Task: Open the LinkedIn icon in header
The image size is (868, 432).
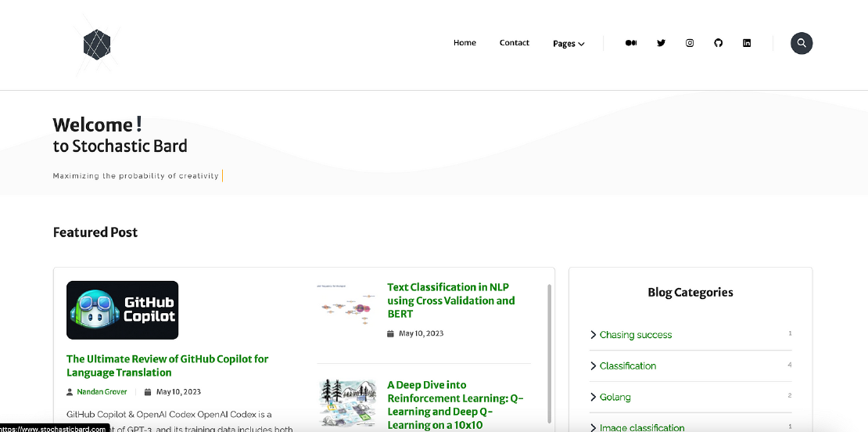Action: (747, 42)
